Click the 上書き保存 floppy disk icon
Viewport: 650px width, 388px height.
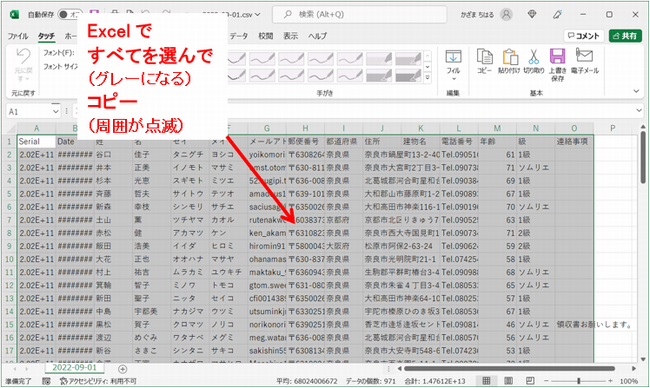pyautogui.click(x=558, y=57)
